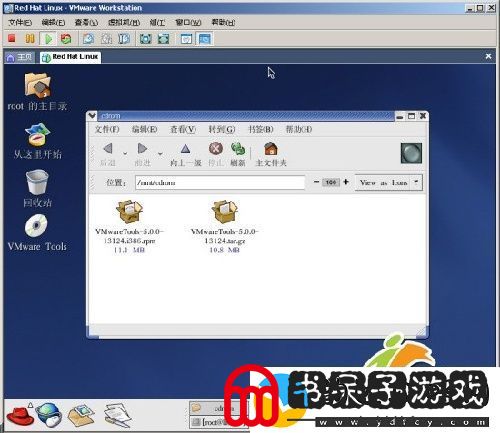The image size is (500, 433).
Task: Take a snapshot using the snapshot toolbar icon
Action: (x=88, y=39)
